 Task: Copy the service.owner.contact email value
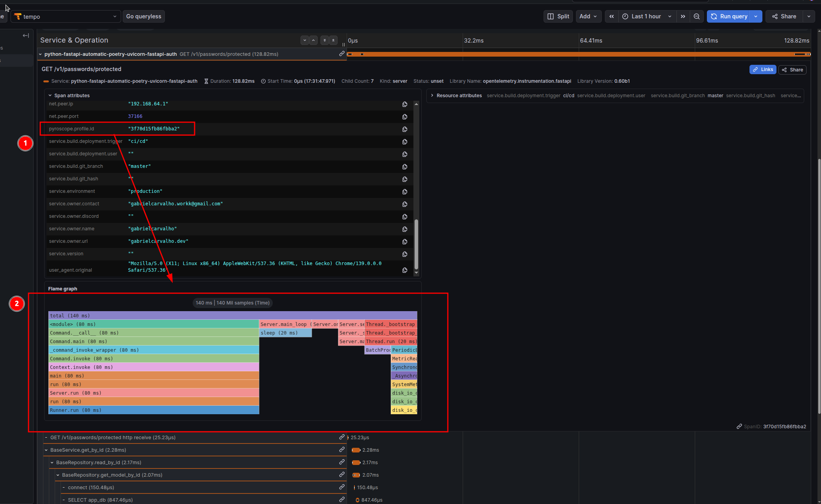405,204
